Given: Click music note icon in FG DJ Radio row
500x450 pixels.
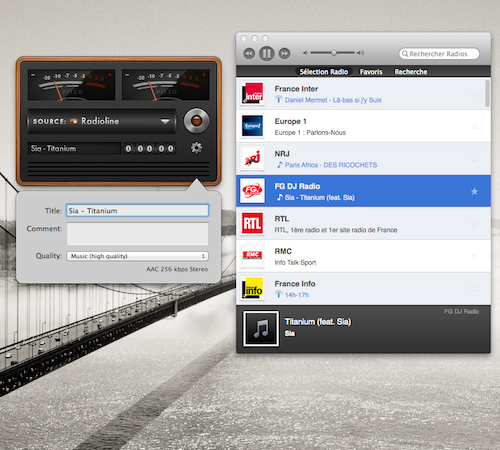Looking at the screenshot, I should click(x=280, y=197).
